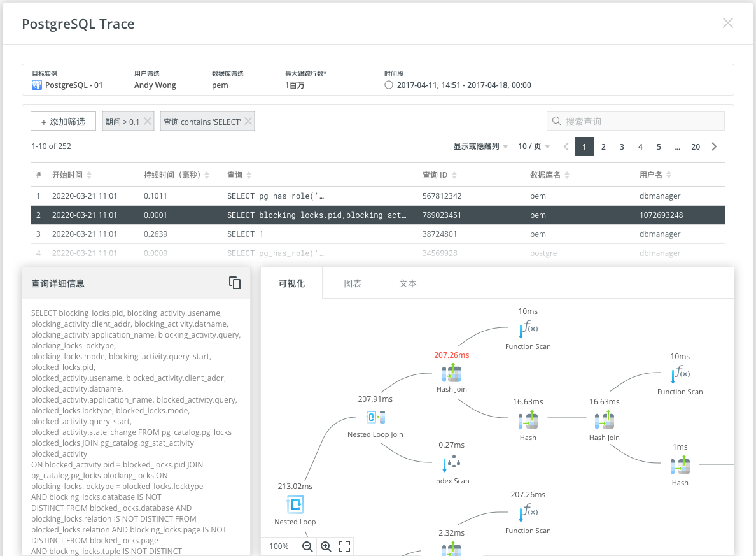Click the zoom in magnifier icon
The image size is (756, 556).
326,546
